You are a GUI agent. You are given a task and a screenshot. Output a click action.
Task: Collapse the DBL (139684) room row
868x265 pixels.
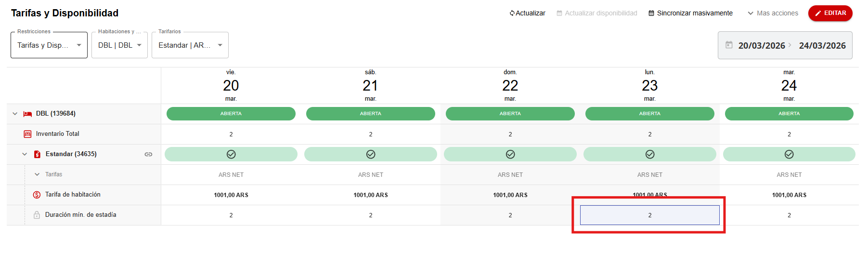click(x=15, y=114)
